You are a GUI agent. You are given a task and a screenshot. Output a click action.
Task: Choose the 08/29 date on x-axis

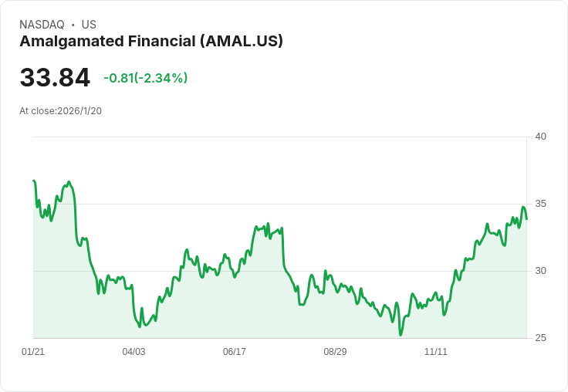coord(335,352)
